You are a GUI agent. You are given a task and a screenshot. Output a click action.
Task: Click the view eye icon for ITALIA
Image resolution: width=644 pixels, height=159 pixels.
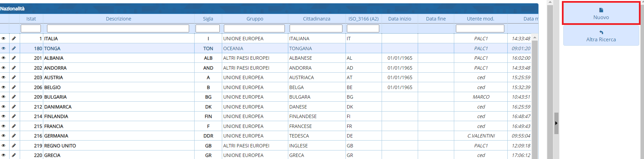(x=4, y=39)
